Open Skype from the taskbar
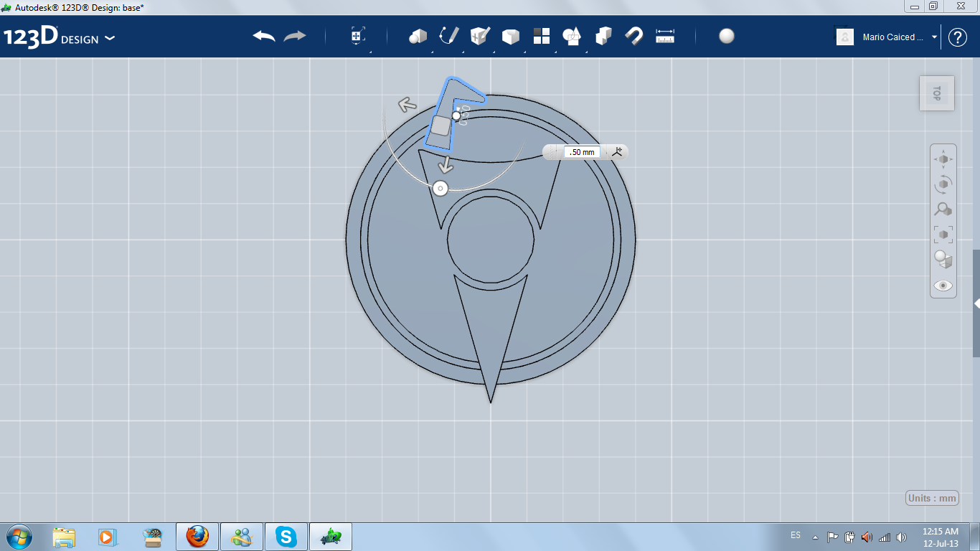The width and height of the screenshot is (980, 551). 286,537
